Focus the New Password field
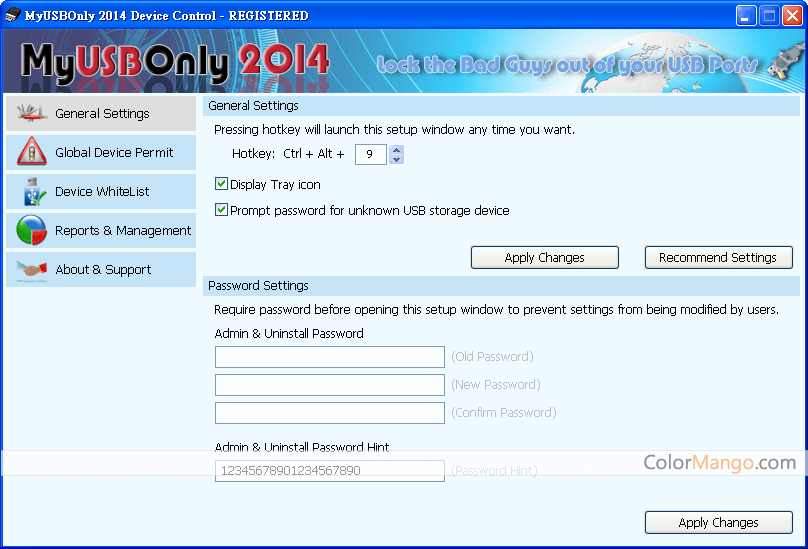The image size is (808, 549). [330, 385]
